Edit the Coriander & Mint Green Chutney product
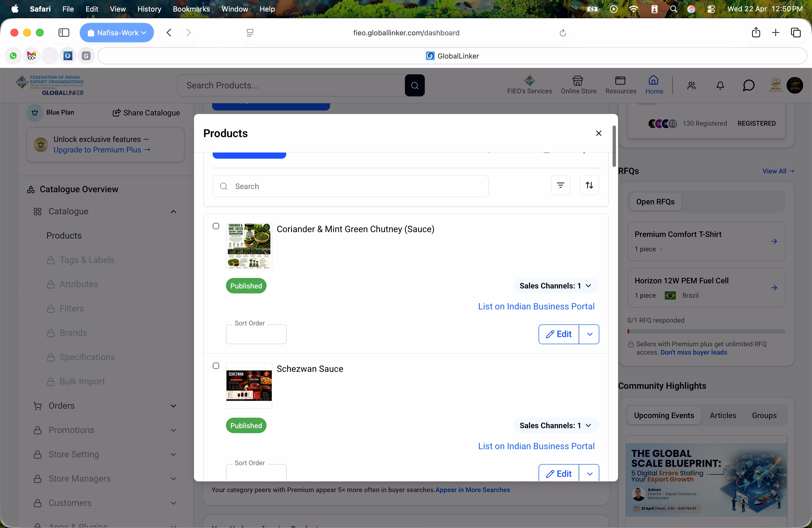The width and height of the screenshot is (812, 528). (x=559, y=334)
